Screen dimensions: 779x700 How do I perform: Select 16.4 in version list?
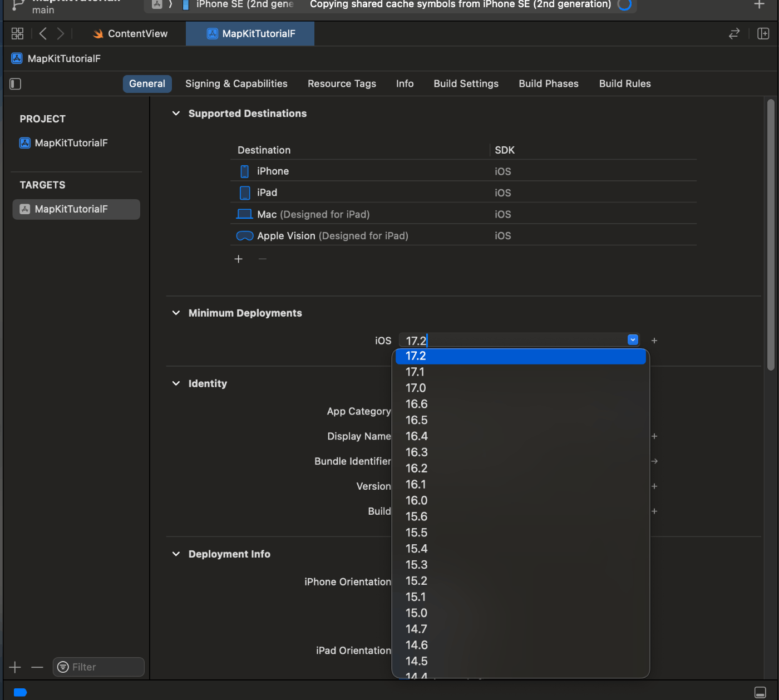pyautogui.click(x=521, y=437)
